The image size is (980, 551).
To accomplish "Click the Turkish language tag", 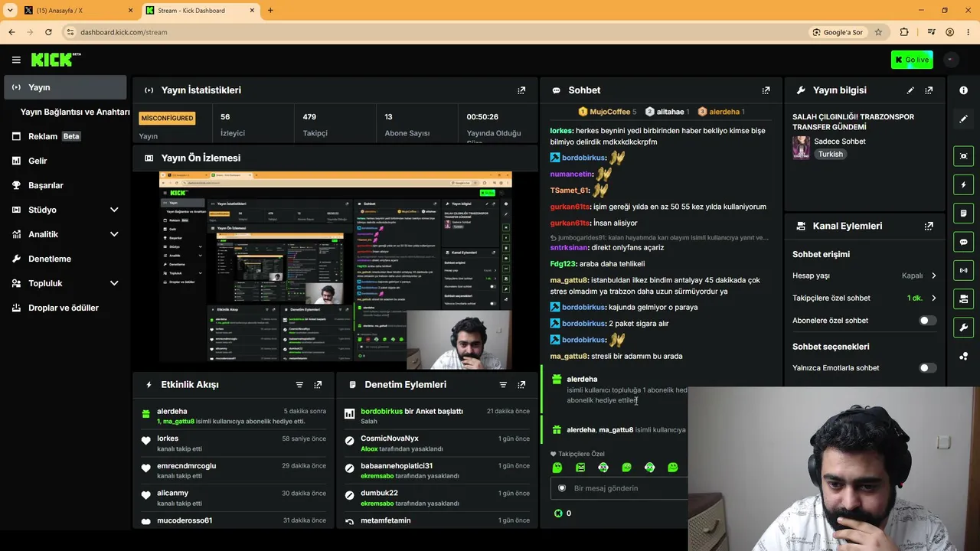I will click(830, 154).
